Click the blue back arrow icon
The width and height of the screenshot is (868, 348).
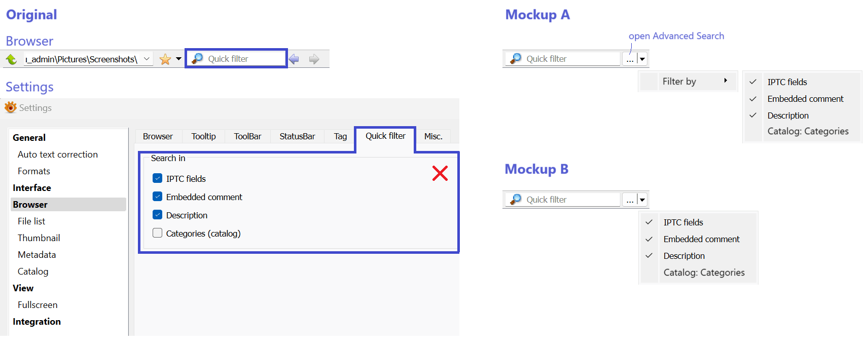[294, 59]
